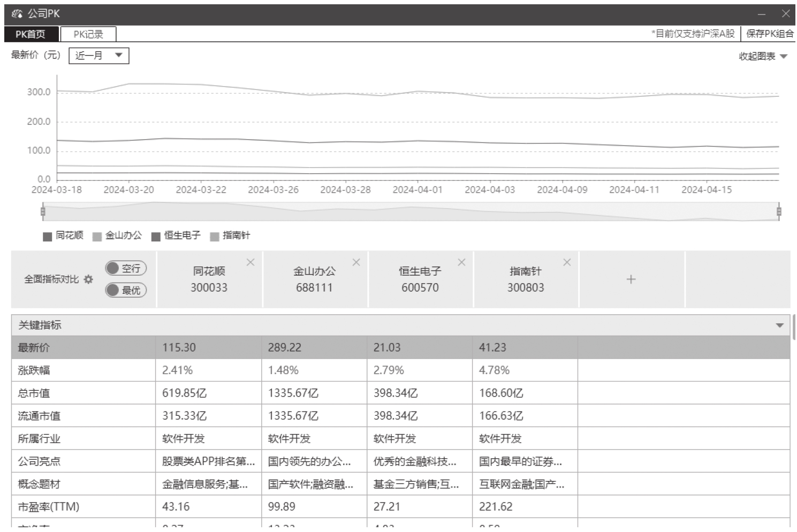Screen dimensions: 797x532
Task: Open the indicator settings gear icon
Action: (x=89, y=279)
